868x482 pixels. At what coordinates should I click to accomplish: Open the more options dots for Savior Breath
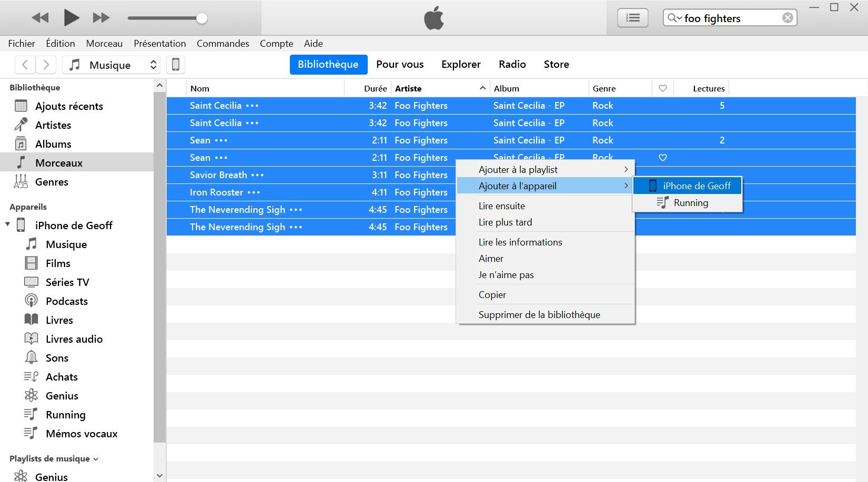257,175
